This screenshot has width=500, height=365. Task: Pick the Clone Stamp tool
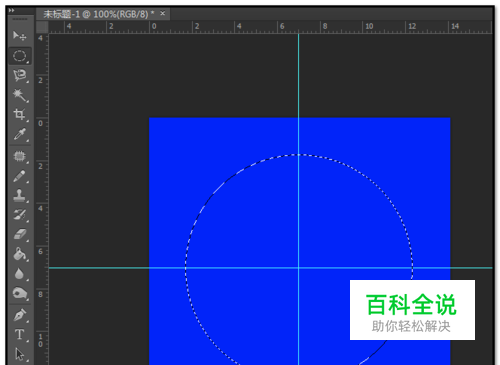tap(19, 195)
